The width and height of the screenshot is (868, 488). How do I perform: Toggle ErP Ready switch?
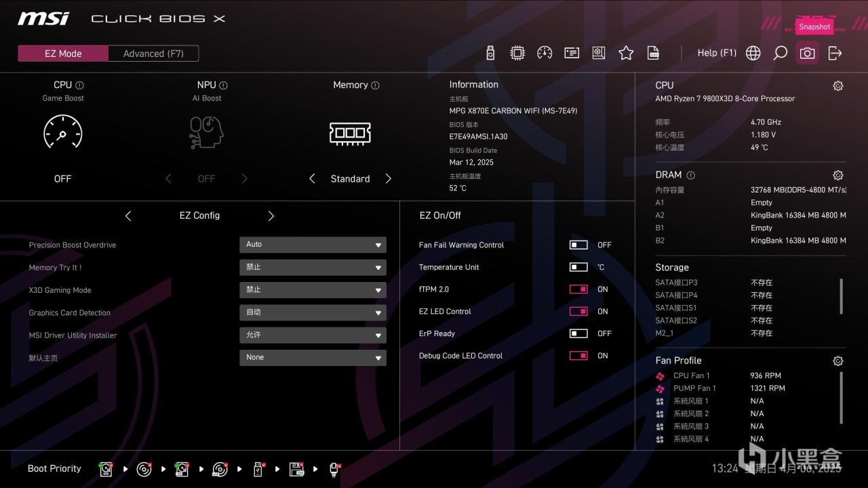point(578,333)
